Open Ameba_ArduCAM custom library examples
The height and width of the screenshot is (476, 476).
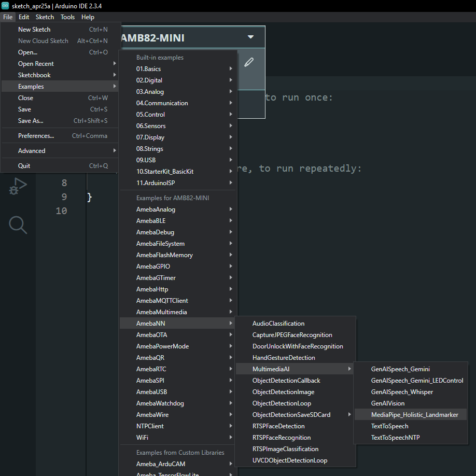pyautogui.click(x=177, y=464)
